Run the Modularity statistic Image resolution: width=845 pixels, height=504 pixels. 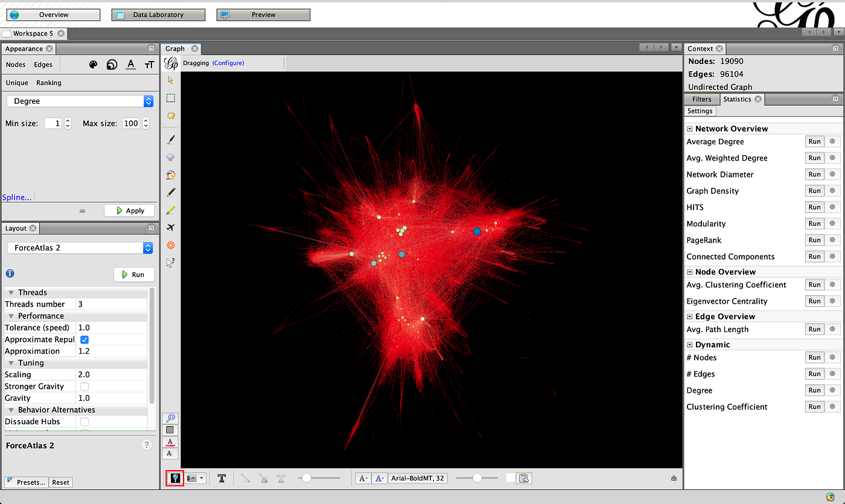pos(815,223)
